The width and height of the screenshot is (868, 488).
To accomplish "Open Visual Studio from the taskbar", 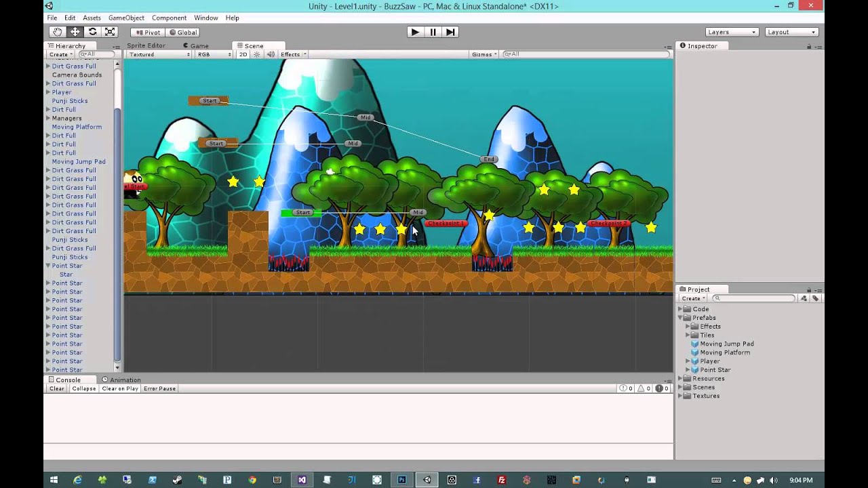I will pyautogui.click(x=301, y=480).
